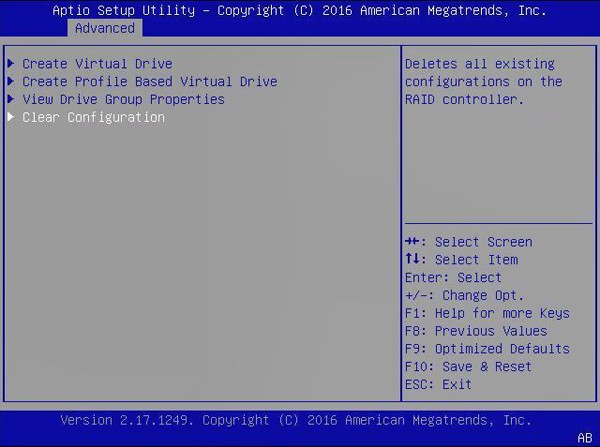The height and width of the screenshot is (447, 600).
Task: Open View Drive Group Properties
Action: click(x=123, y=100)
